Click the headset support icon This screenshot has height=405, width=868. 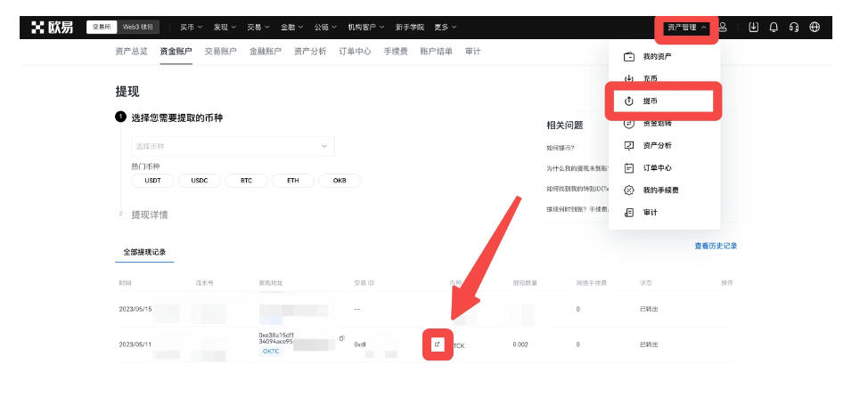[794, 27]
